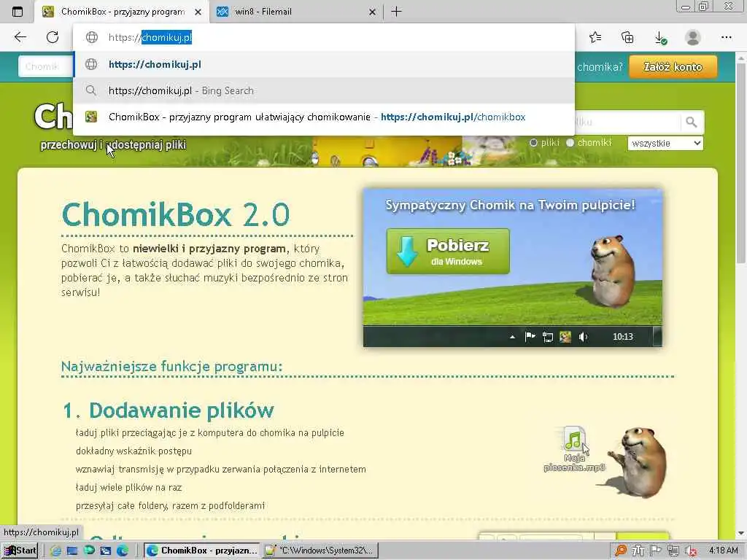Screen dimensions: 747x560
Task: Click the scrollbar down arrow
Action: click(741, 533)
